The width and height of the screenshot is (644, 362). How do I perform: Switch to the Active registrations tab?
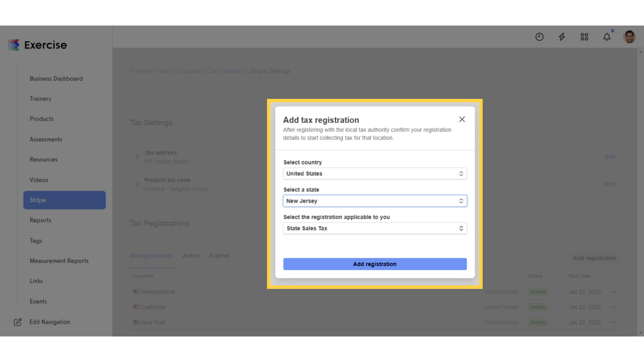pos(191,255)
